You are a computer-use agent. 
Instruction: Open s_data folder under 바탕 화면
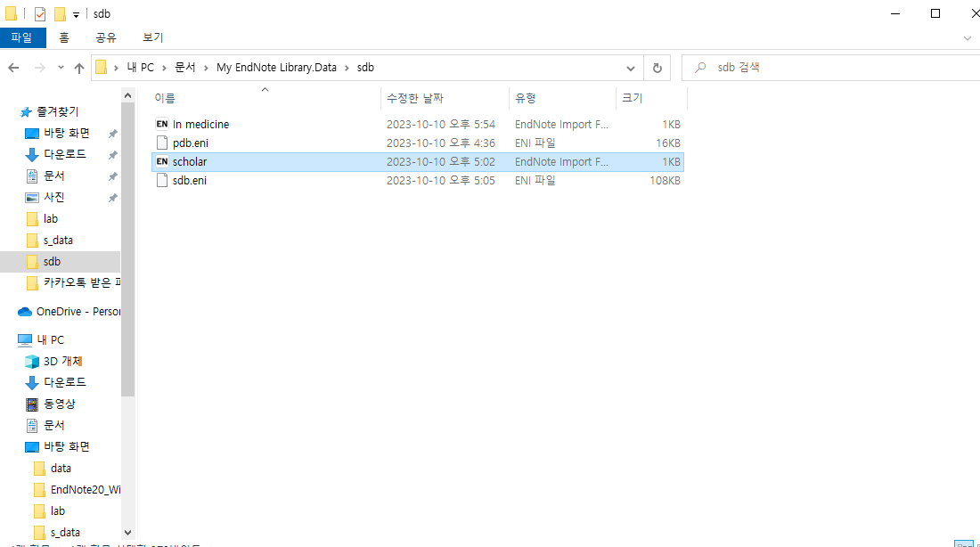(x=65, y=533)
